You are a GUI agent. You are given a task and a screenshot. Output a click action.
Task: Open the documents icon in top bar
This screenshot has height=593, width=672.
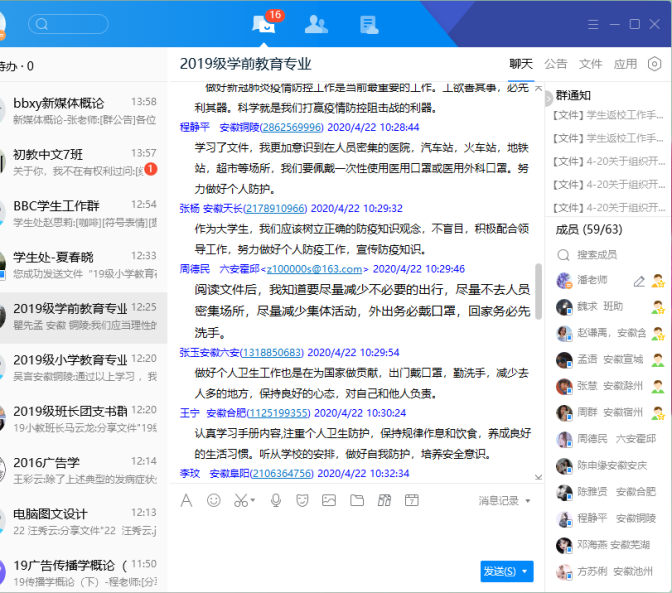369,24
